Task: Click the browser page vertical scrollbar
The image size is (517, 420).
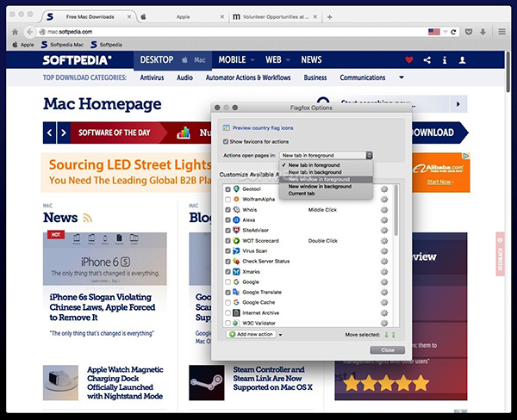Action: coord(508,71)
